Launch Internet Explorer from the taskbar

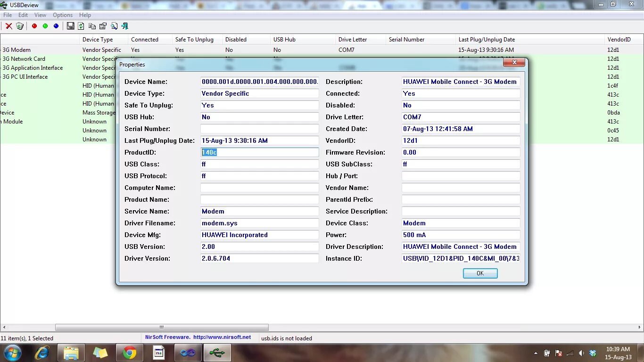[x=42, y=353]
